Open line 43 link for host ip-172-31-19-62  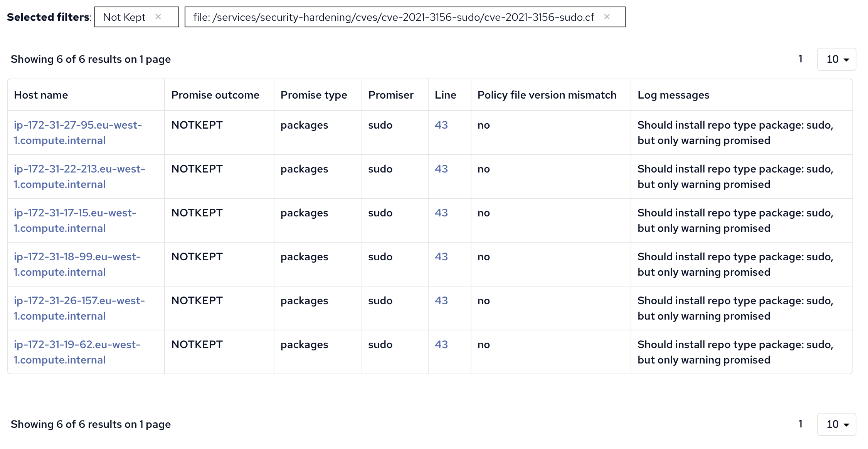(441, 345)
